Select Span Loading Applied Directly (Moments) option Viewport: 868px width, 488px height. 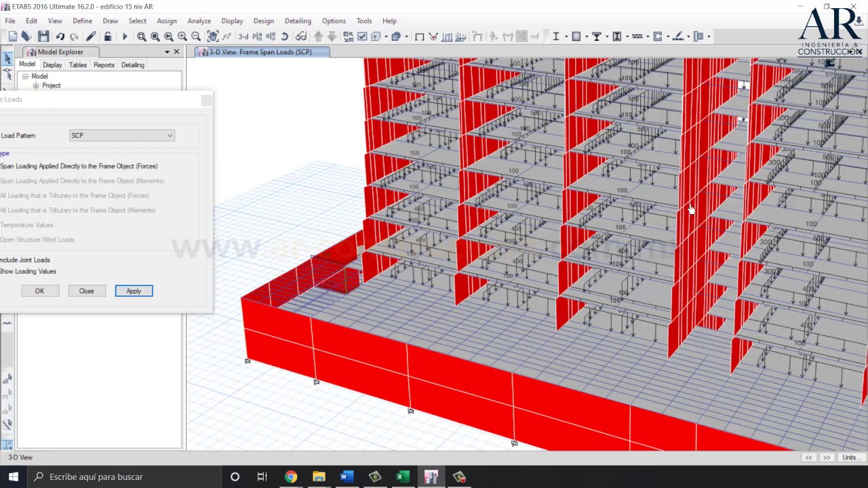click(82, 181)
